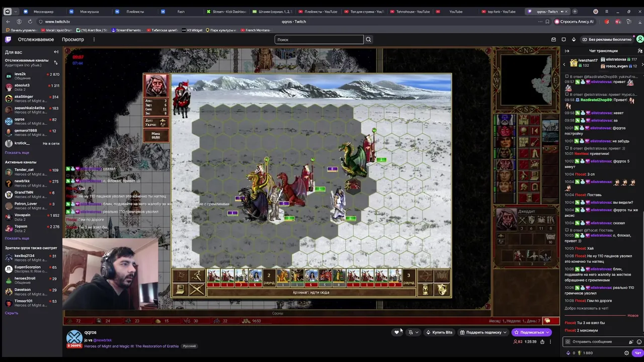Viewport: 644px width, 362px height.
Task: Collapse the stream chat panel
Action: click(567, 51)
